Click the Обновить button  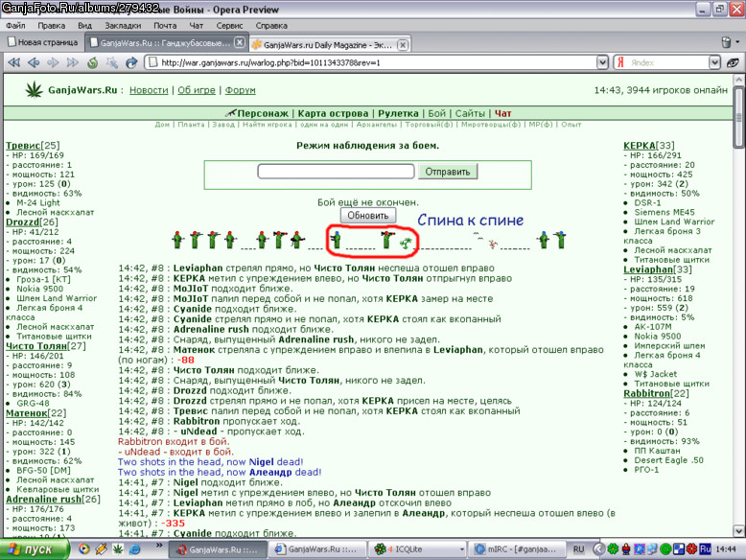368,216
